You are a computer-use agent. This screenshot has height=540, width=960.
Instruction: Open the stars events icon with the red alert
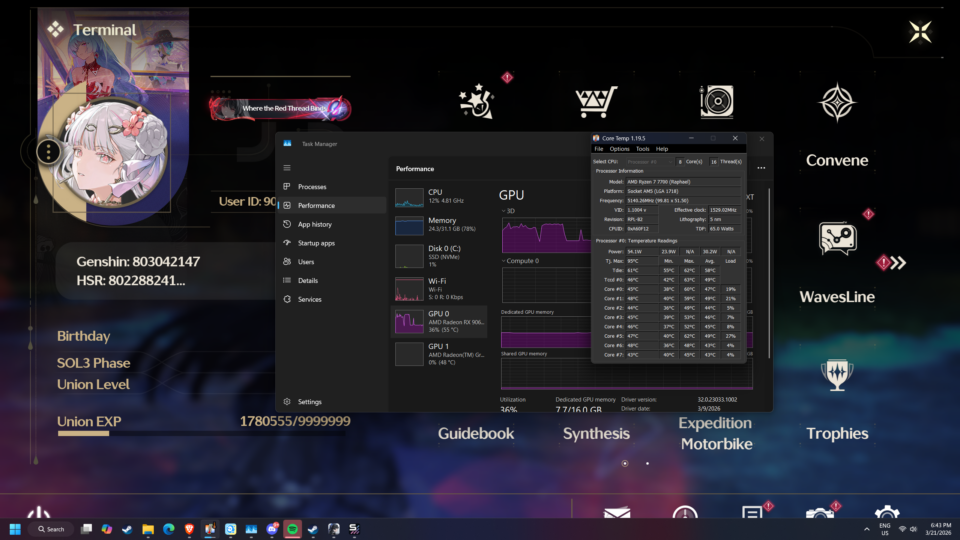476,102
